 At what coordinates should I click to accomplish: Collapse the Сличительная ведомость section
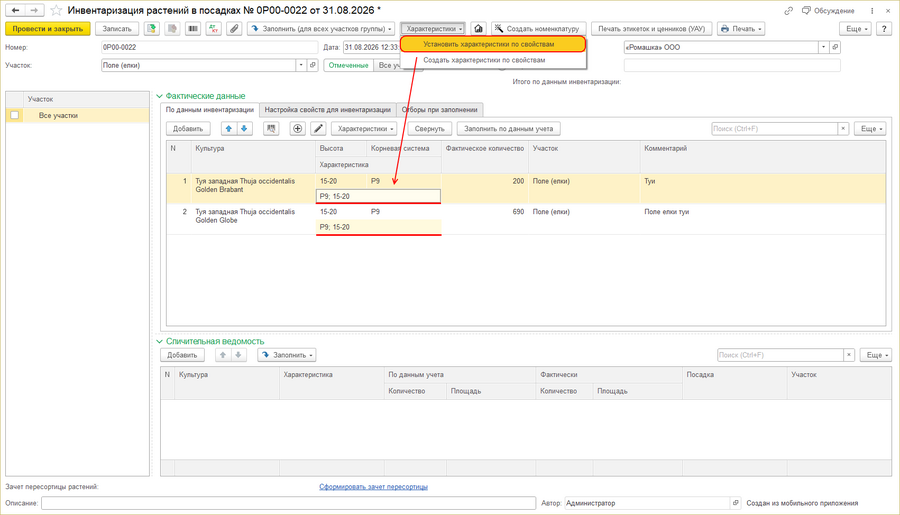tap(160, 341)
